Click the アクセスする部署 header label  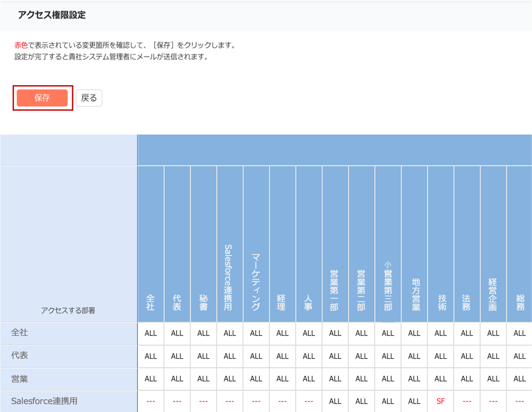(68, 310)
